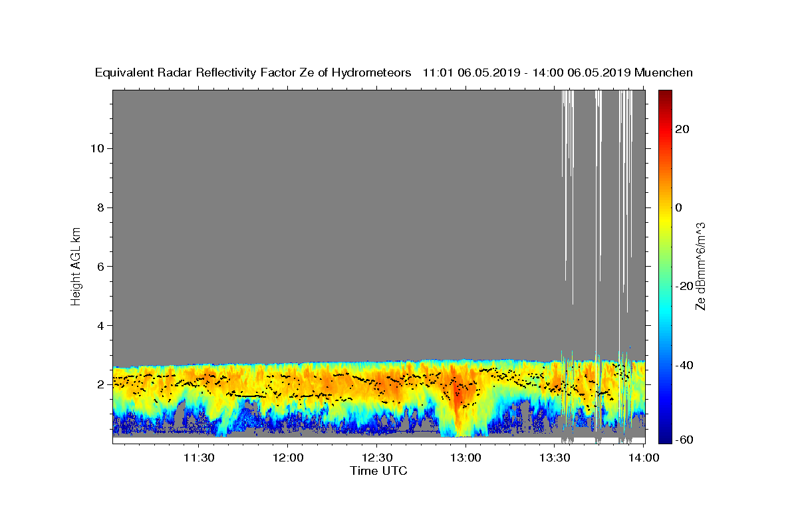Click the Ze dBmm^6/m^3 colorbar title
Viewport: 798px width, 532px height.
[700, 266]
